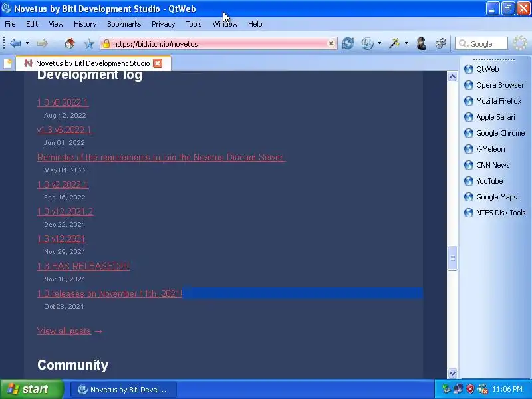Open the View menu

pyautogui.click(x=56, y=24)
